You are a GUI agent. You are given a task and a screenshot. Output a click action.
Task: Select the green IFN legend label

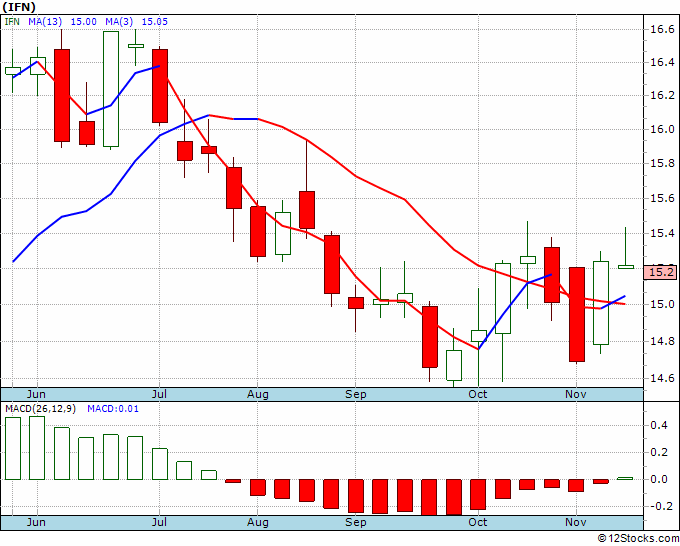click(12, 22)
